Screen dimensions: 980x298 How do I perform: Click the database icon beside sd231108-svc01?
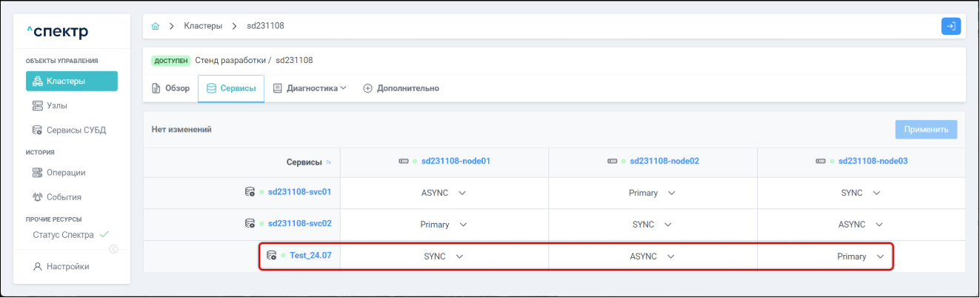[250, 192]
